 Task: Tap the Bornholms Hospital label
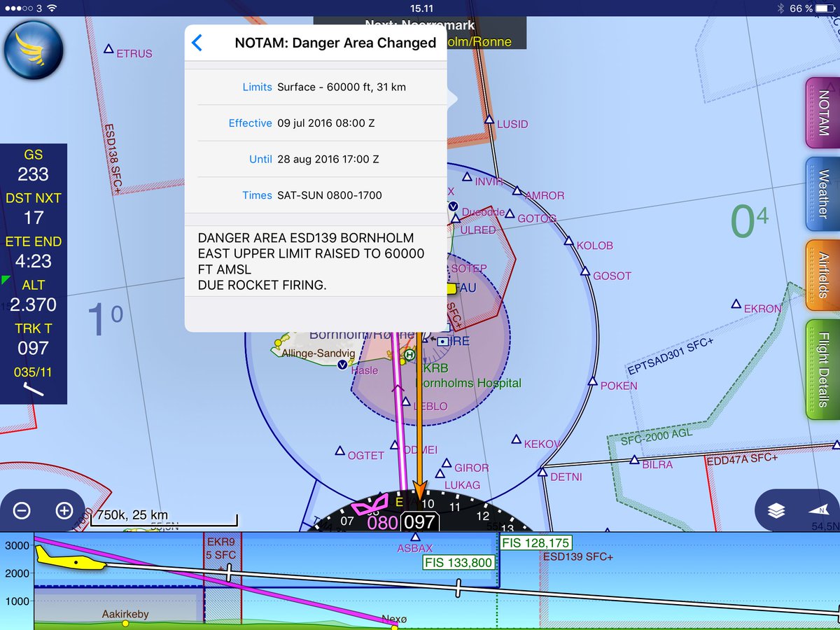(x=469, y=383)
